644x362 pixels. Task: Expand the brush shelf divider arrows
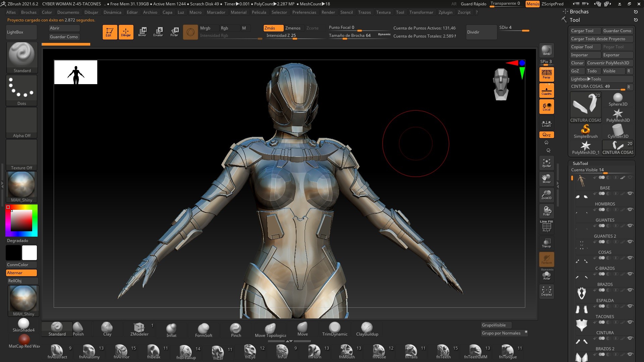click(x=289, y=341)
